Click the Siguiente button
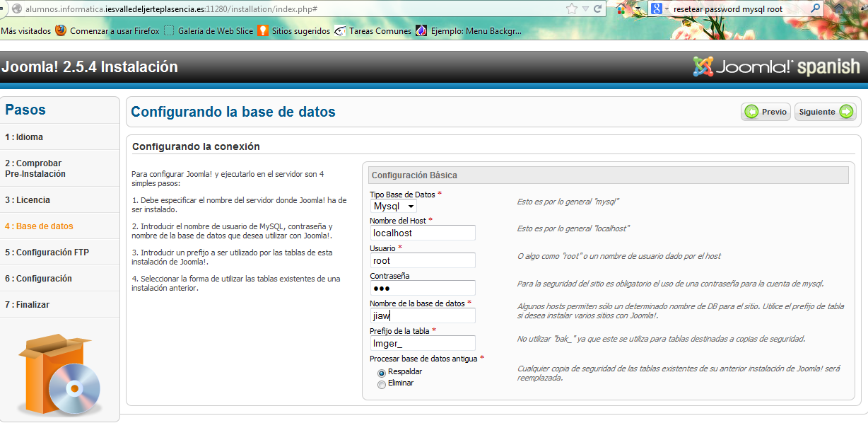This screenshot has width=868, height=423. click(x=825, y=112)
